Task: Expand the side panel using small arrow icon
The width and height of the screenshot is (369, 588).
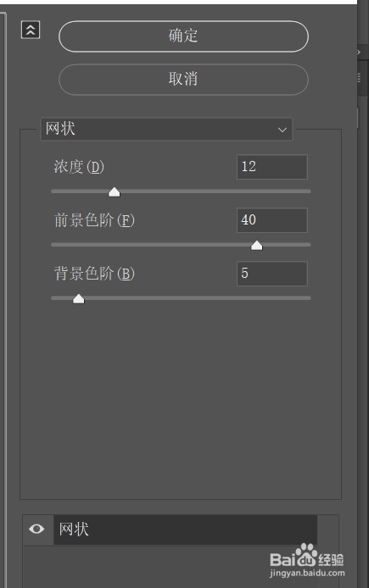Action: coord(359,53)
